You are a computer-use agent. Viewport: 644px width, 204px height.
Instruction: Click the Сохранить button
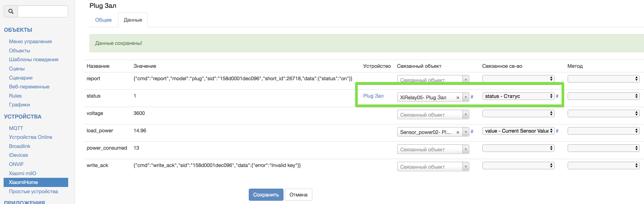(266, 195)
